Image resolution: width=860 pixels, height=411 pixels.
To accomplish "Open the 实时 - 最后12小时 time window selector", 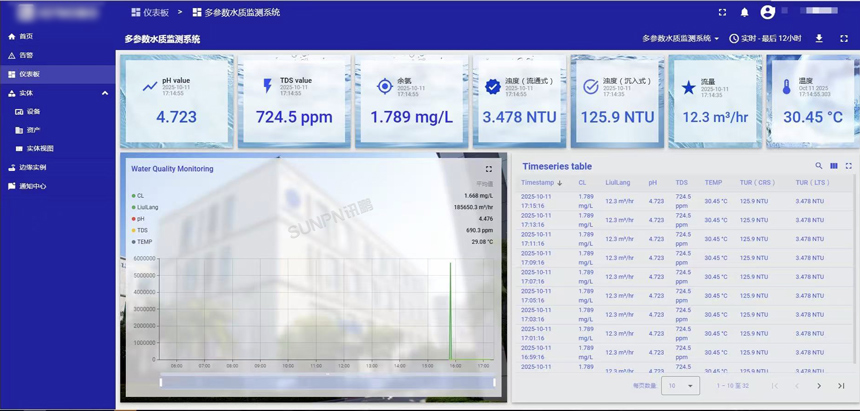I will click(765, 38).
